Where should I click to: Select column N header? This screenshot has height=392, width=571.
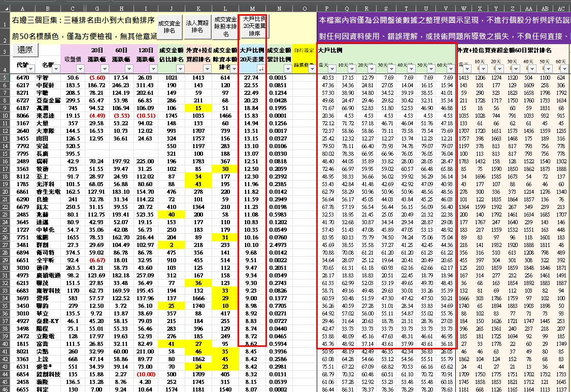pyautogui.click(x=279, y=9)
